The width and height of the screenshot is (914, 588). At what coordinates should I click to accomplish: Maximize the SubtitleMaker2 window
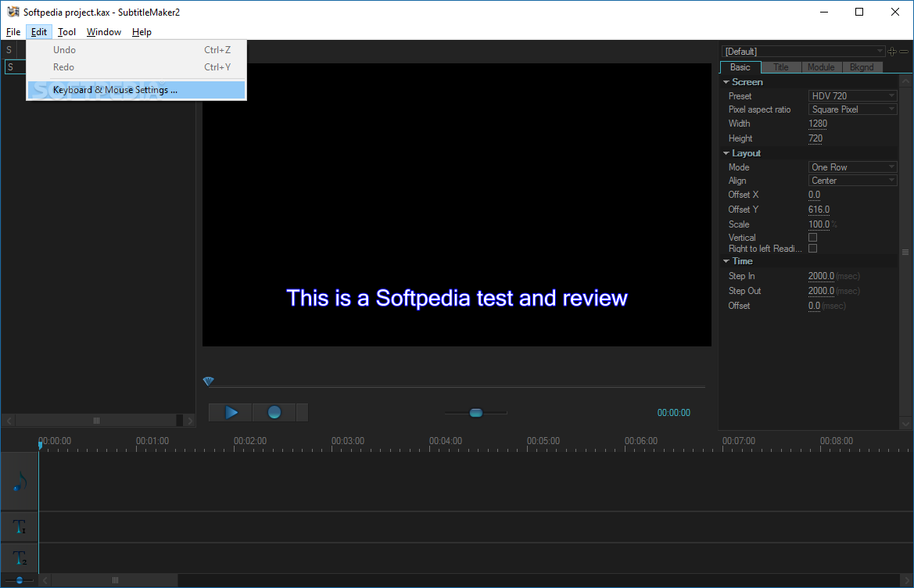click(x=859, y=12)
